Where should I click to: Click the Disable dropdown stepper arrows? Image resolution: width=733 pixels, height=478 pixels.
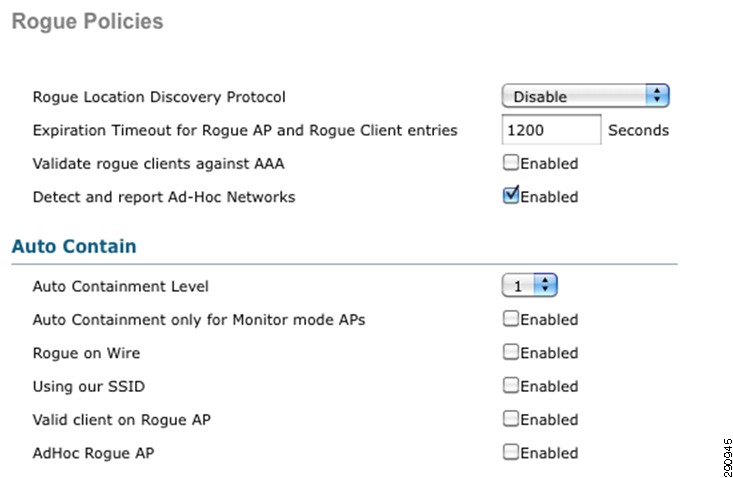point(657,96)
